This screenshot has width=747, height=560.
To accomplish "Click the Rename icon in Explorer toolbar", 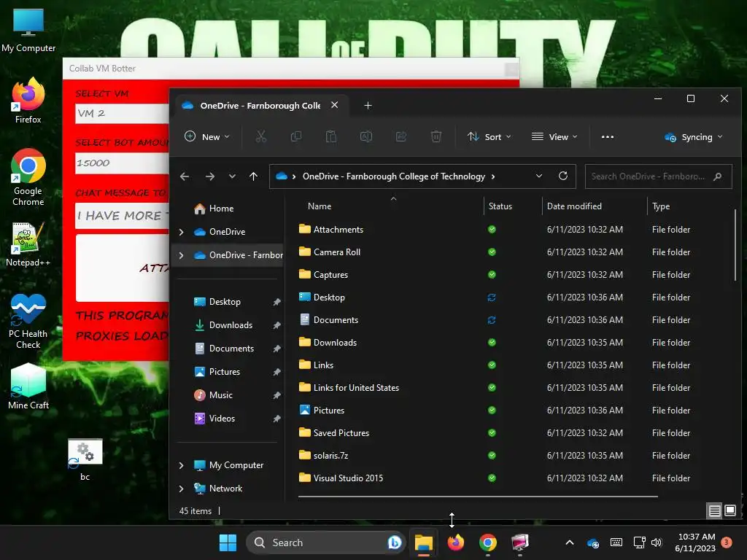I will 366,136.
